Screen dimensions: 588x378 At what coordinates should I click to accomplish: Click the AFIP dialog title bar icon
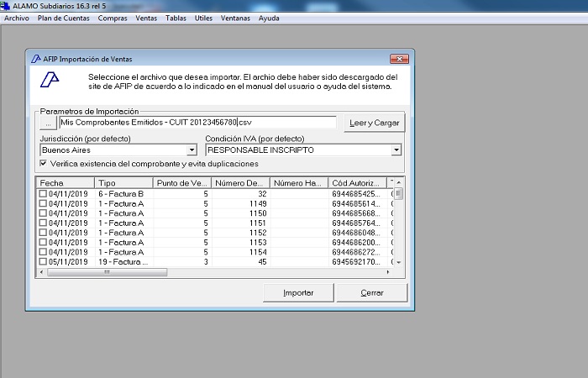(35, 59)
